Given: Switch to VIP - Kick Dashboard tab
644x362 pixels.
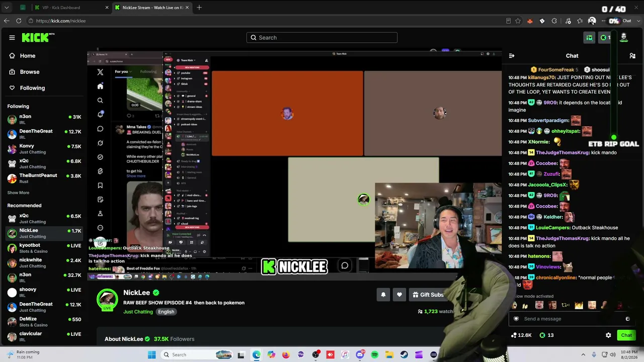Looking at the screenshot, I should click(71, 8).
